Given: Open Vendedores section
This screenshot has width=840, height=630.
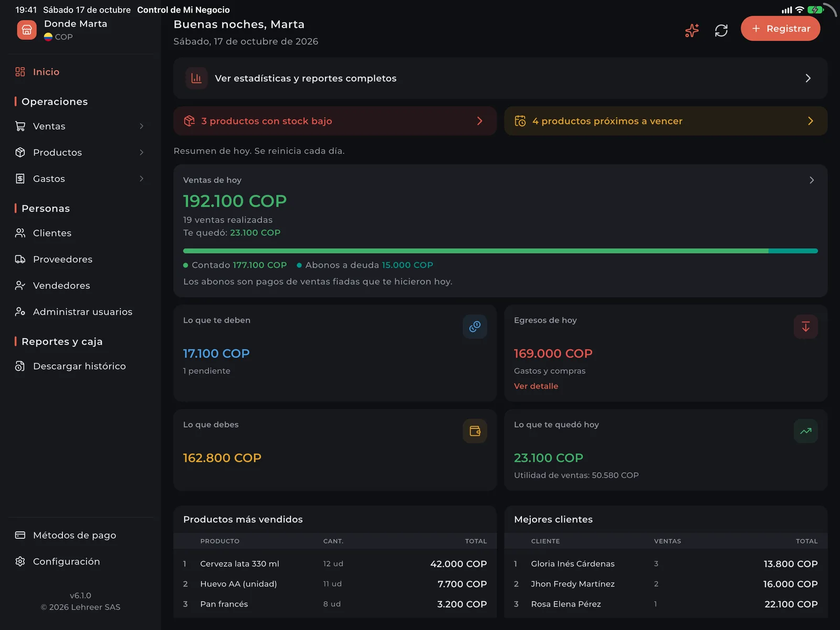Looking at the screenshot, I should 80,286.
